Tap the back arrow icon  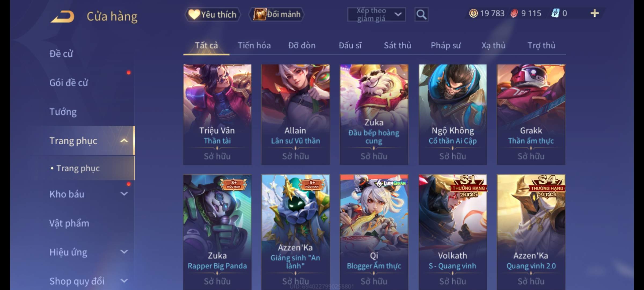(x=62, y=16)
